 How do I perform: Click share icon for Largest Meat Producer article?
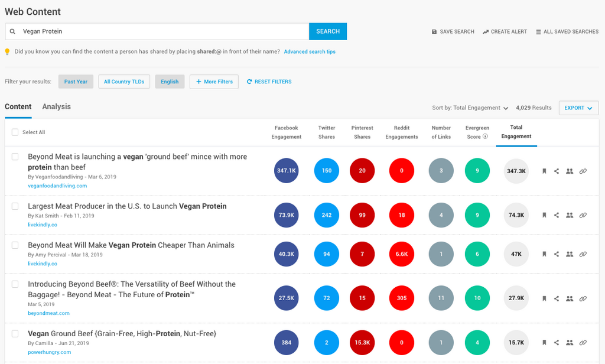pos(557,216)
